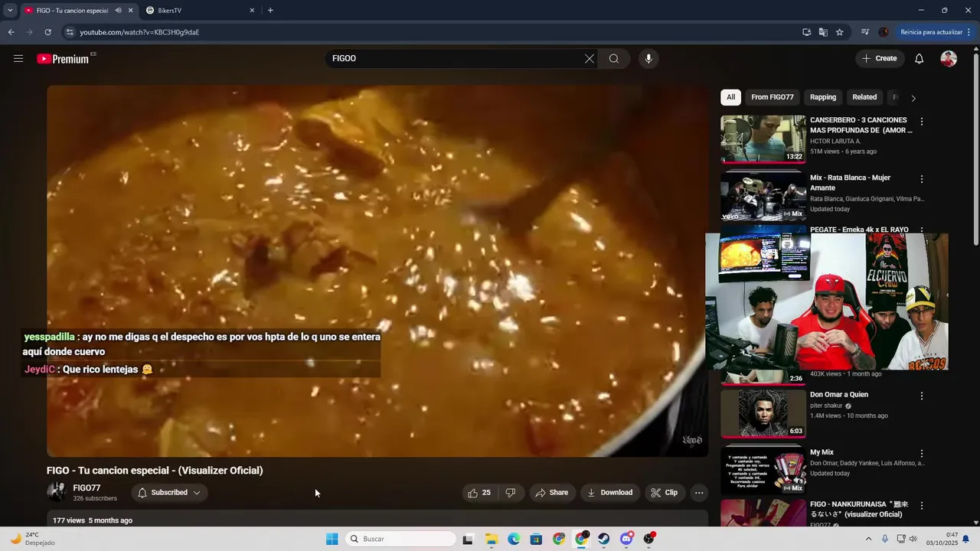Select the Rapping filter chip
The width and height of the screenshot is (980, 551).
(823, 97)
